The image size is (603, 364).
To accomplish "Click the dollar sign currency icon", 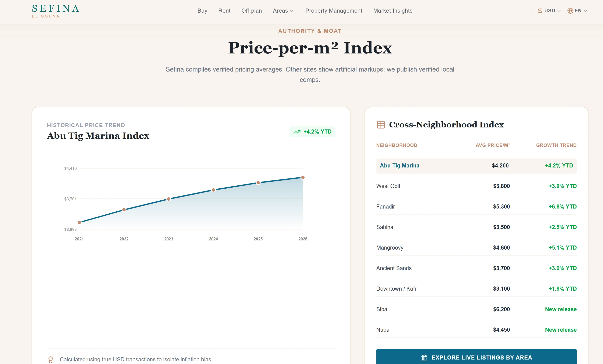I will (x=540, y=11).
